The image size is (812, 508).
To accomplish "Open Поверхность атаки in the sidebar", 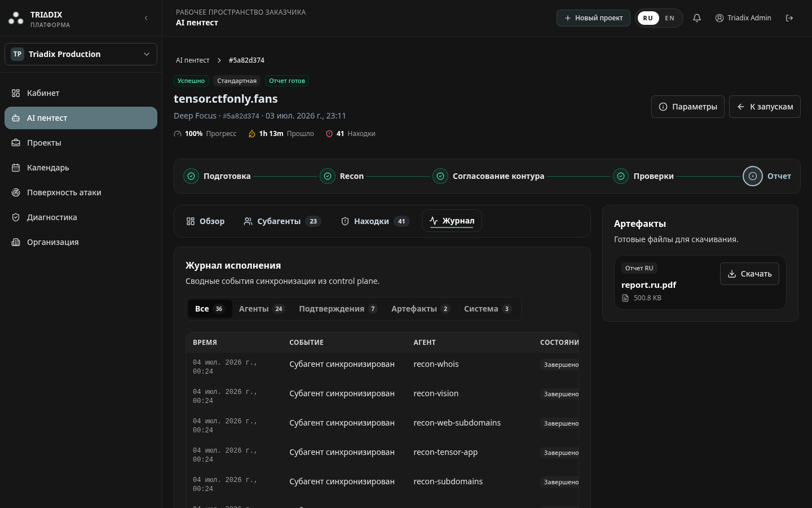I will coord(81,192).
